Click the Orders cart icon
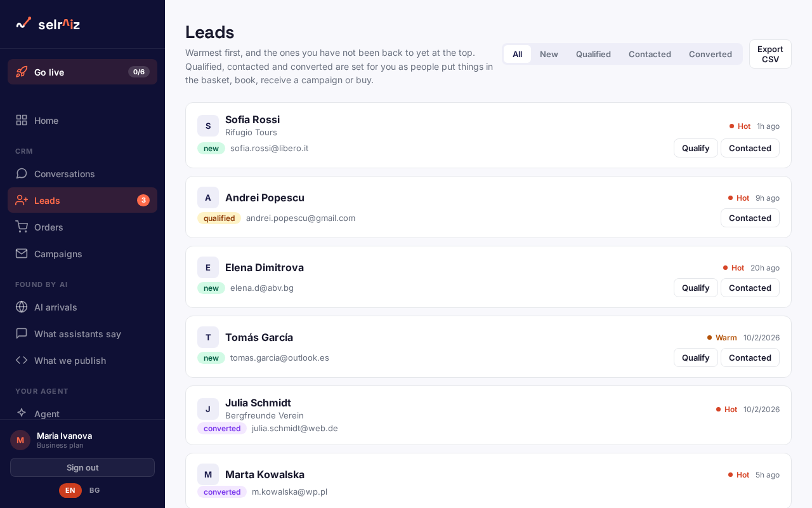812x508 pixels. click(22, 227)
